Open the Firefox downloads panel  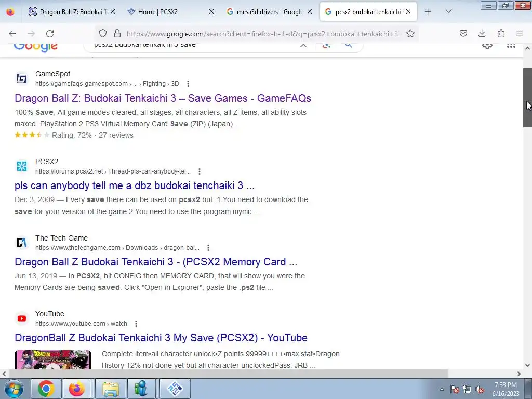tap(482, 33)
